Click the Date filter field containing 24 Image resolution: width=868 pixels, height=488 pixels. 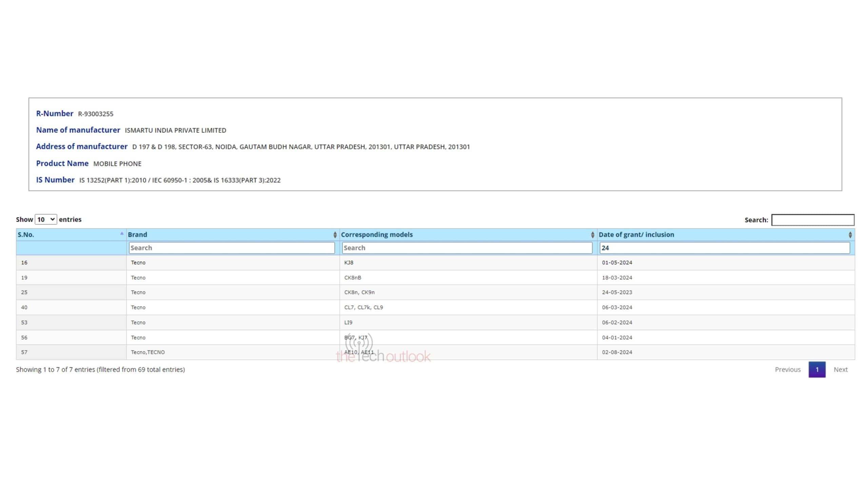point(724,248)
